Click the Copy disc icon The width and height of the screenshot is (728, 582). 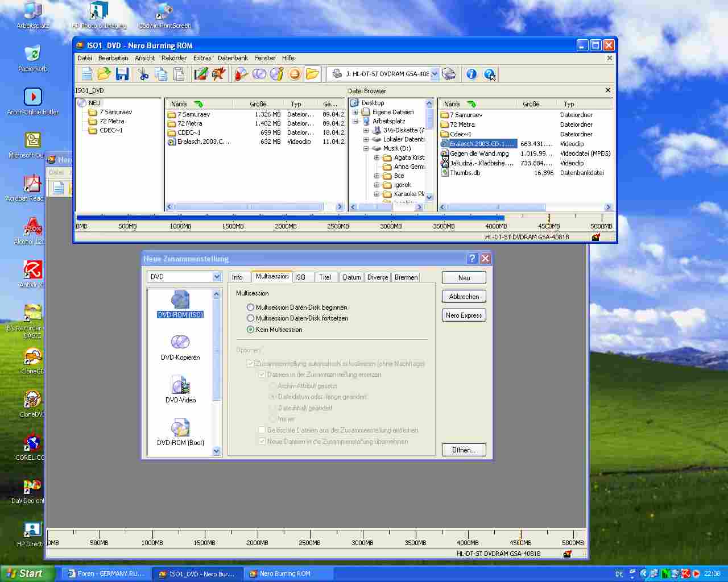click(x=259, y=74)
